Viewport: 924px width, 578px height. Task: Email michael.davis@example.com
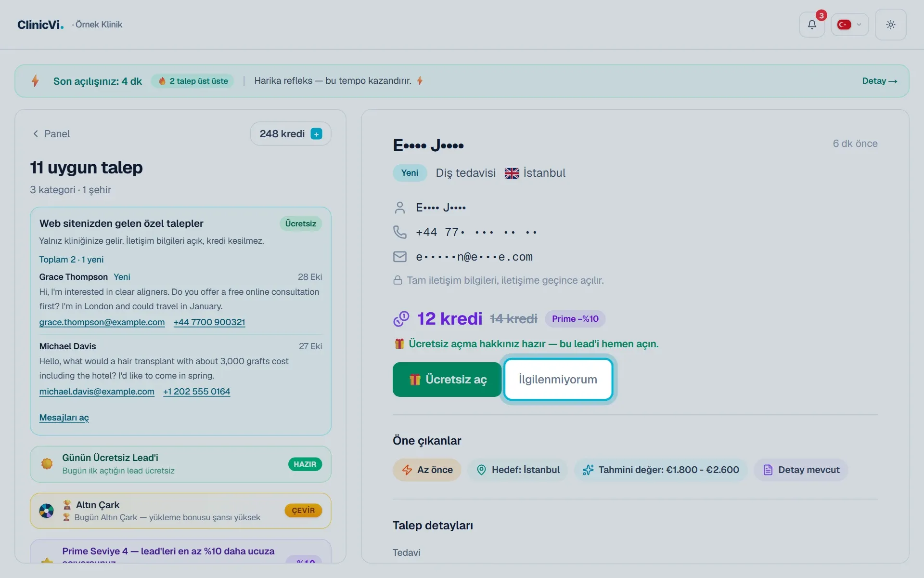click(x=97, y=392)
